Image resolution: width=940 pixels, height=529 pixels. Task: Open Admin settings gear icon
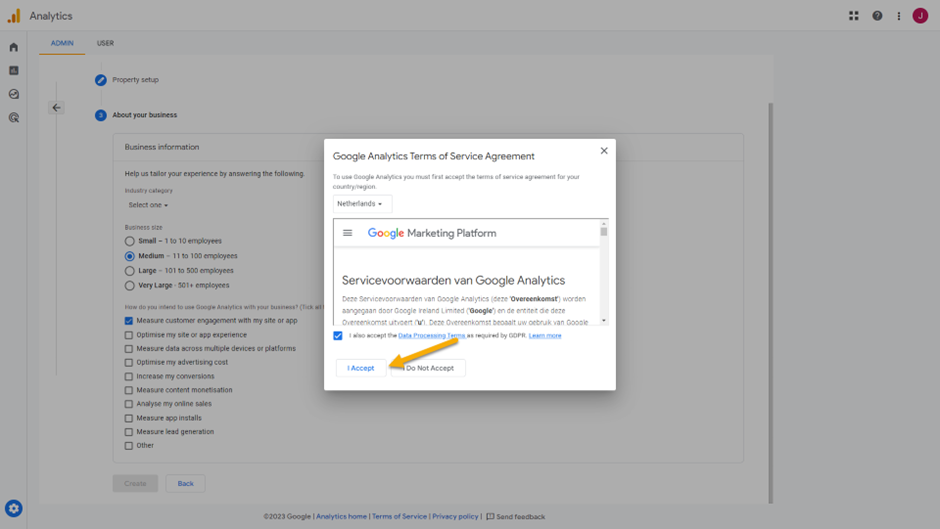(14, 509)
